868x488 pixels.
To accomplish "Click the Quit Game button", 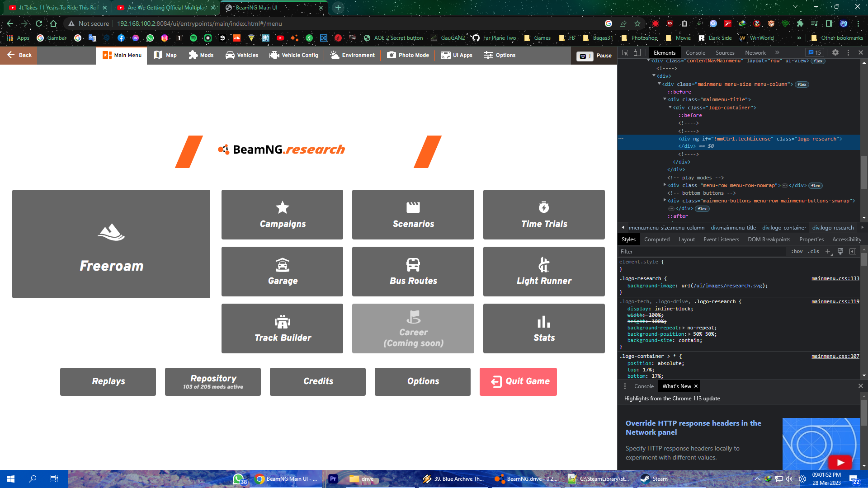I will pyautogui.click(x=518, y=382).
